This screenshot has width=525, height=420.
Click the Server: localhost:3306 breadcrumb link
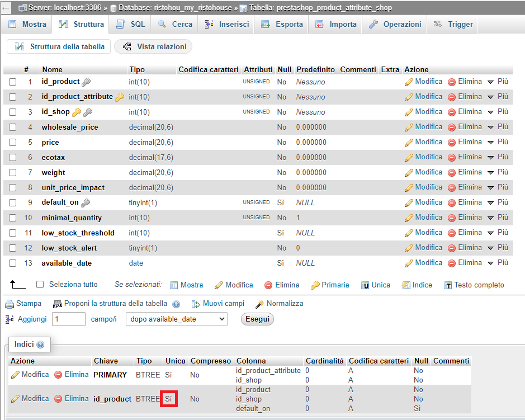(65, 8)
